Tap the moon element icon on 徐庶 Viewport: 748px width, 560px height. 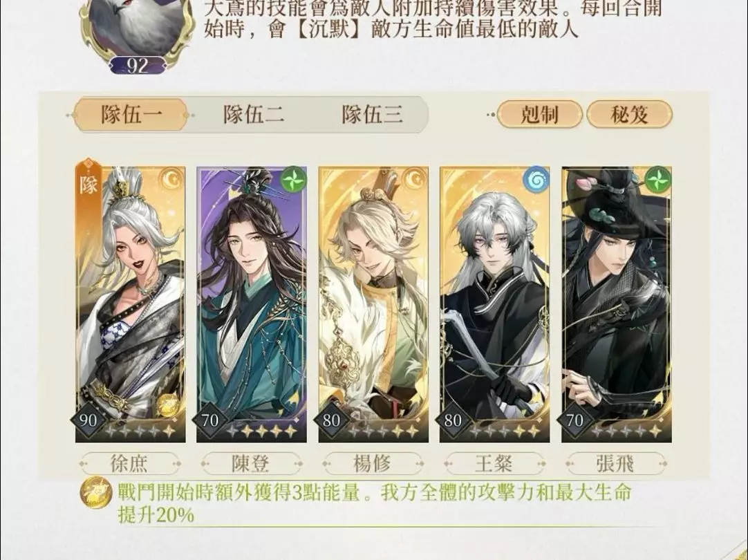click(173, 179)
